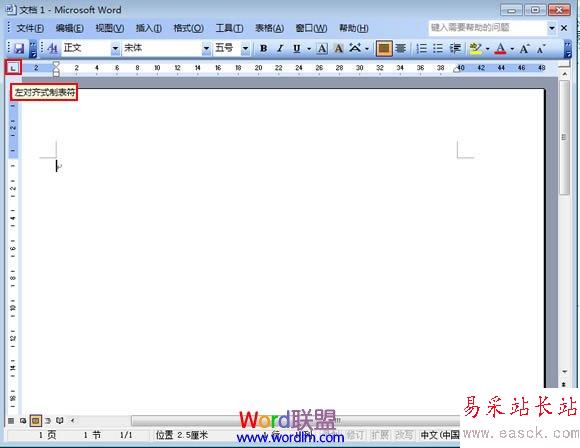Toggle 修订 track changes in status bar
This screenshot has width=580, height=448.
point(355,435)
